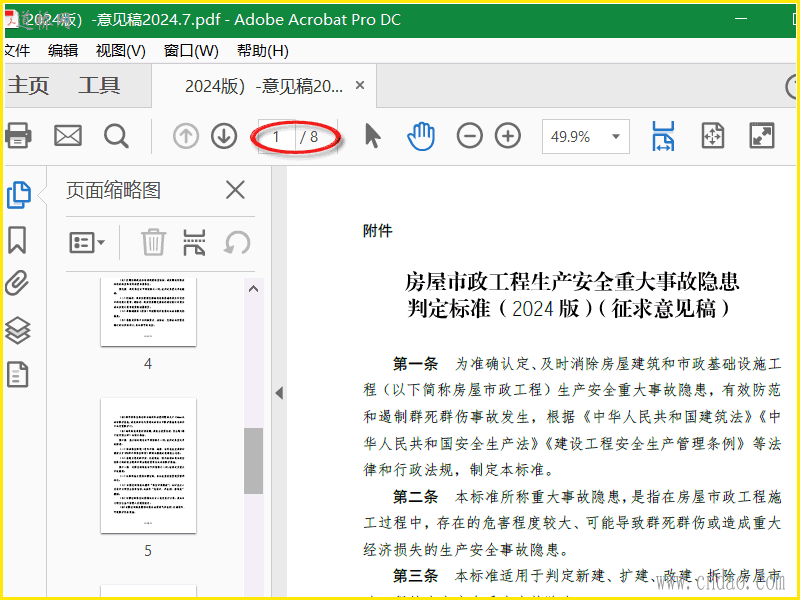The height and width of the screenshot is (600, 800).
Task: Select page 5 thumbnail
Action: [x=148, y=466]
